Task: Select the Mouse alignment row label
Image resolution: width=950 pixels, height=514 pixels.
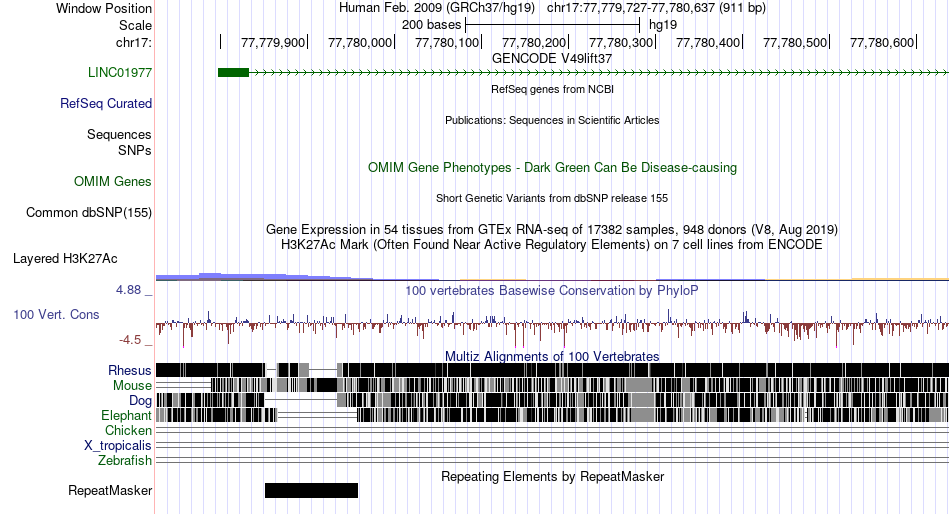Action: 132,386
